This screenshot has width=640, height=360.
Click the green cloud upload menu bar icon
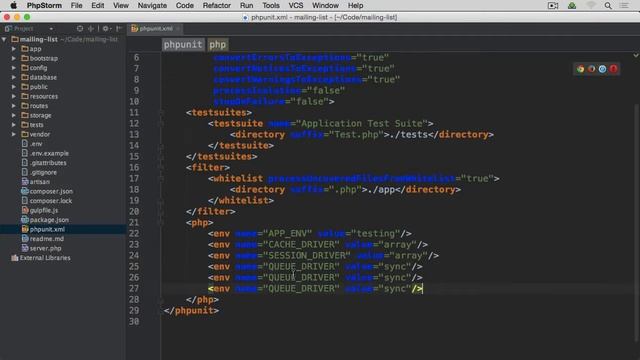point(572,6)
